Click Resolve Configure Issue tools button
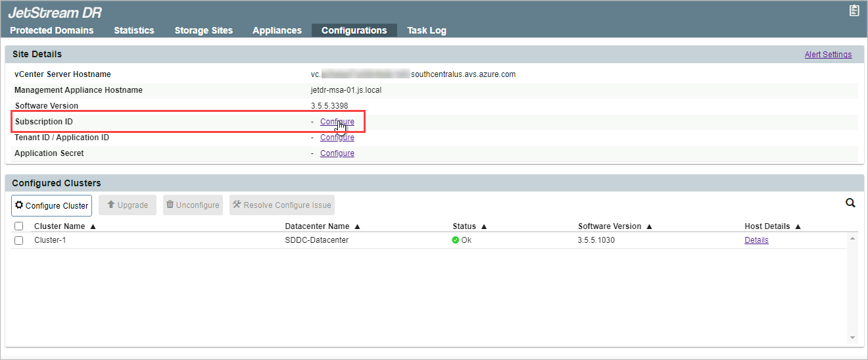 point(282,205)
